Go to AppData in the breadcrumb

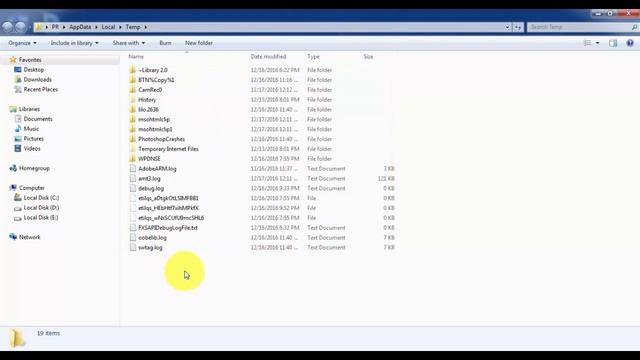80,27
